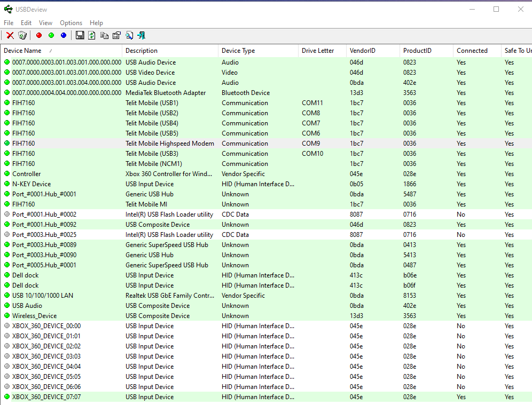
Task: Select the Xbox 360 Controller for Wind... description
Action: coord(169,173)
